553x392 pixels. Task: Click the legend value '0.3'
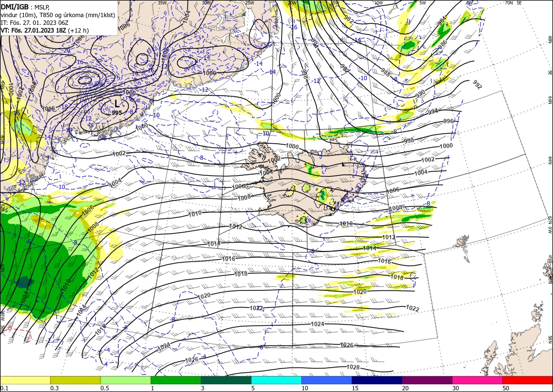click(54, 388)
